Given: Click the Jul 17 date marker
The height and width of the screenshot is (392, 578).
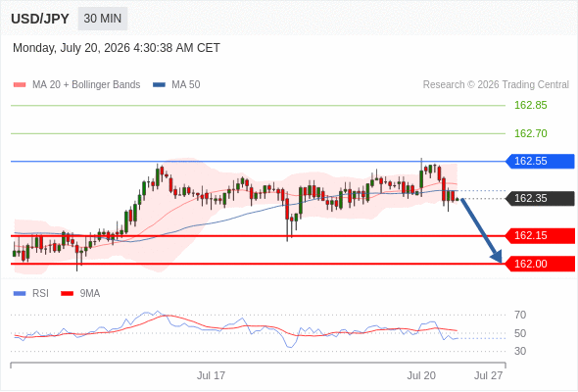Looking at the screenshot, I should point(211,375).
